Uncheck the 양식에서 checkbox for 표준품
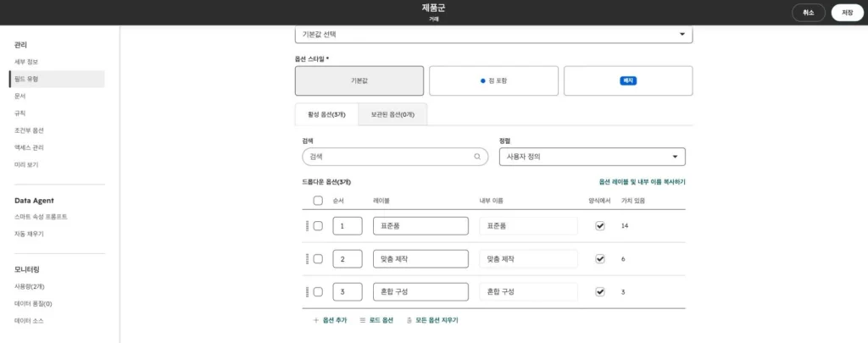The width and height of the screenshot is (868, 343). click(x=600, y=226)
